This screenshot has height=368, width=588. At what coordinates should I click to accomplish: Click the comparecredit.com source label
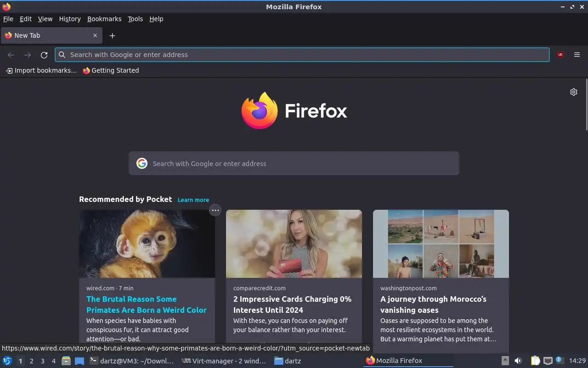[x=260, y=288]
